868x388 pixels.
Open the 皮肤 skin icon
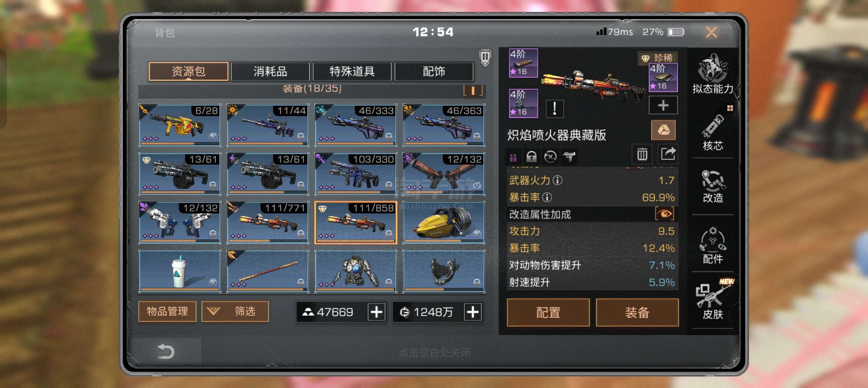coord(712,299)
